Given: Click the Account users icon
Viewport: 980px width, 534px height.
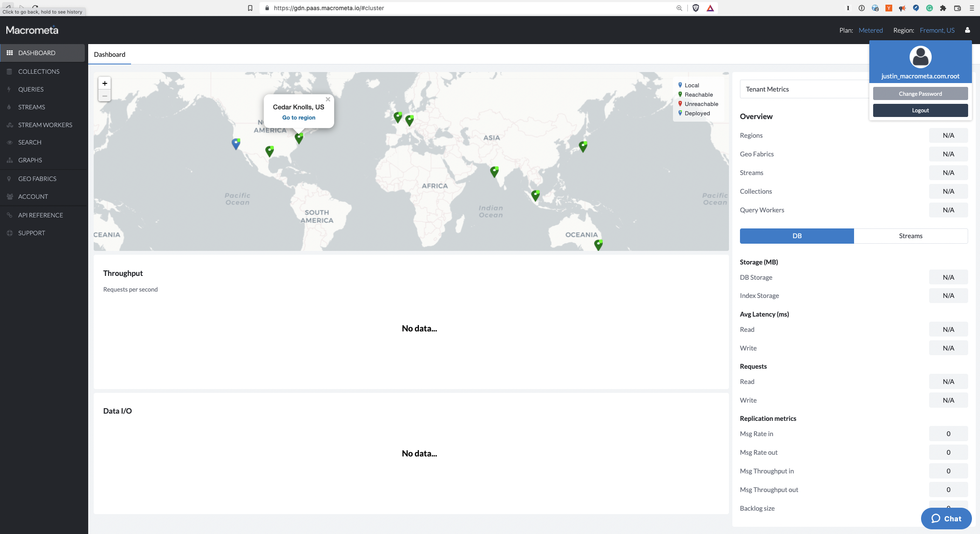Looking at the screenshot, I should (9, 197).
